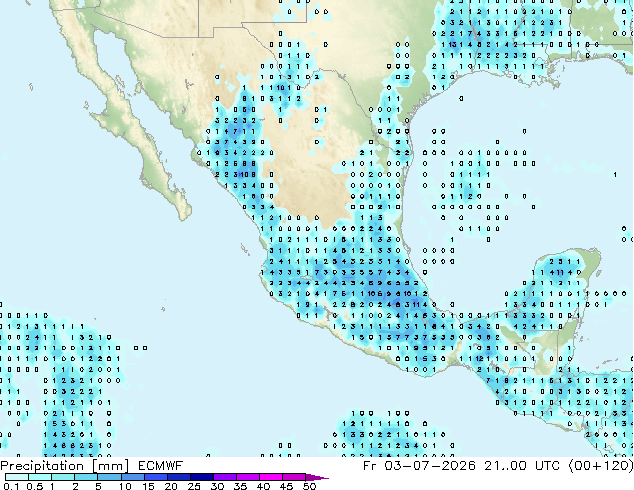The height and width of the screenshot is (490, 634).
Task: Click the 2–5 mm legend color box
Action: (x=86, y=477)
